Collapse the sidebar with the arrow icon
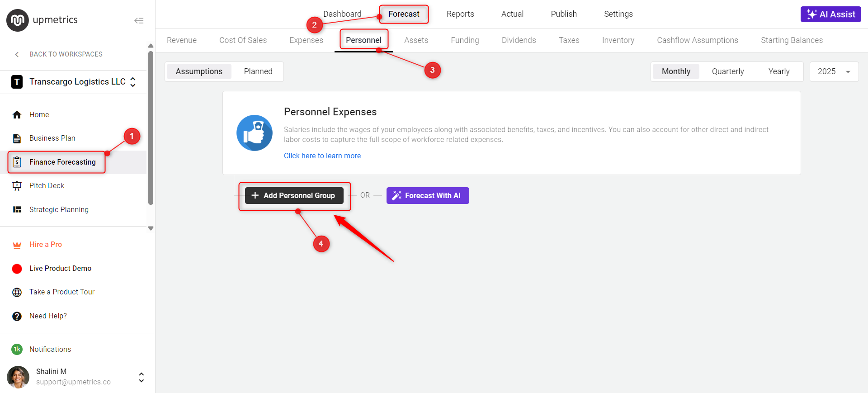The width and height of the screenshot is (868, 393). [x=139, y=20]
